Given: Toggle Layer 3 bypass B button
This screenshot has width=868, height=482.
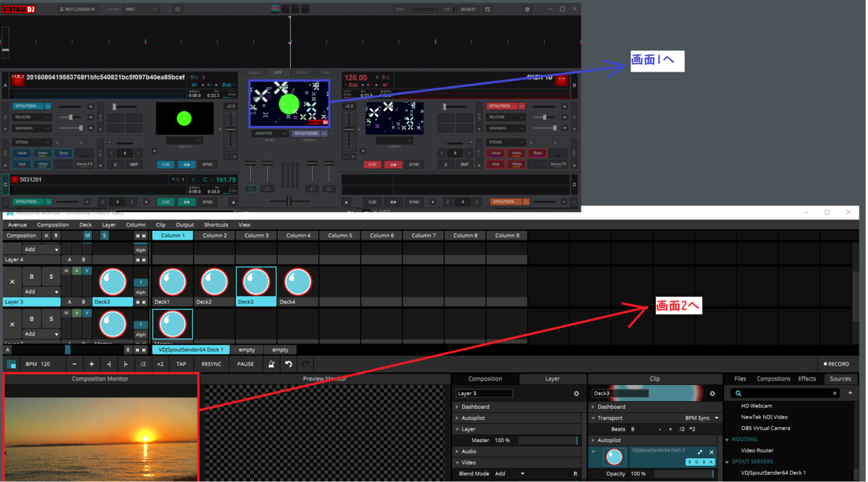Looking at the screenshot, I should coord(32,276).
